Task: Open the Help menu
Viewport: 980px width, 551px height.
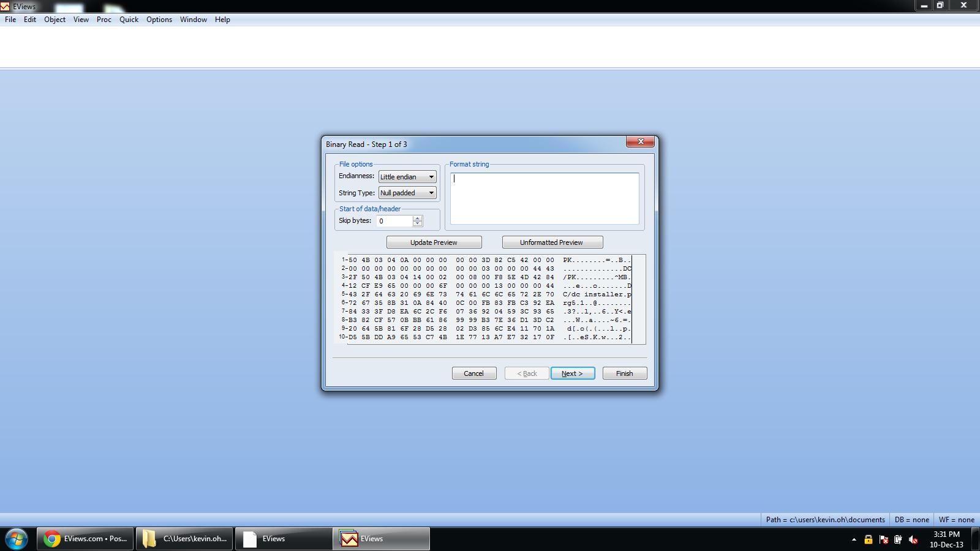Action: (222, 20)
